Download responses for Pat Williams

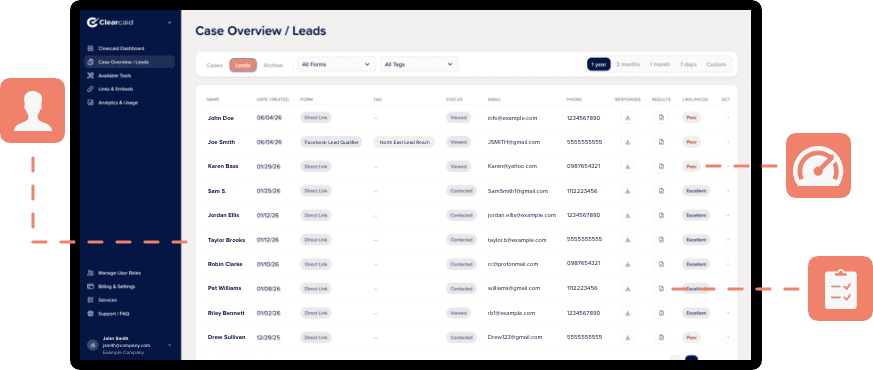pyautogui.click(x=627, y=289)
